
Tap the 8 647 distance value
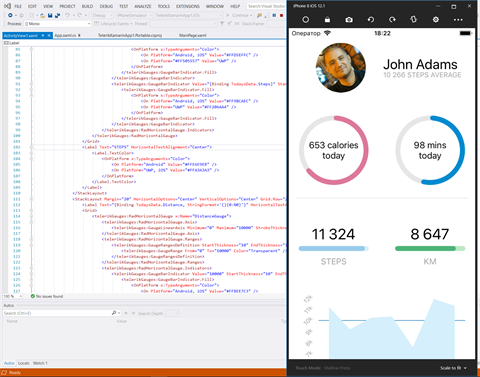(430, 234)
